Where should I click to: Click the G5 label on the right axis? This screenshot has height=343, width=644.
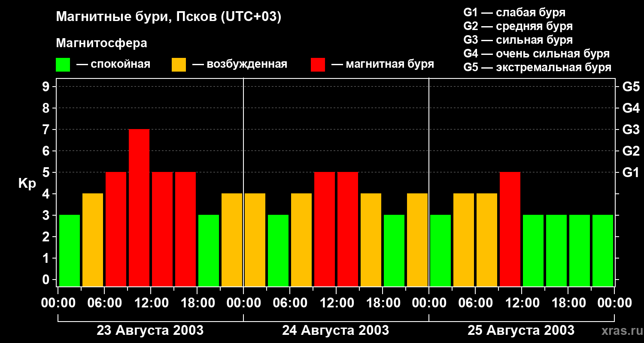(631, 87)
